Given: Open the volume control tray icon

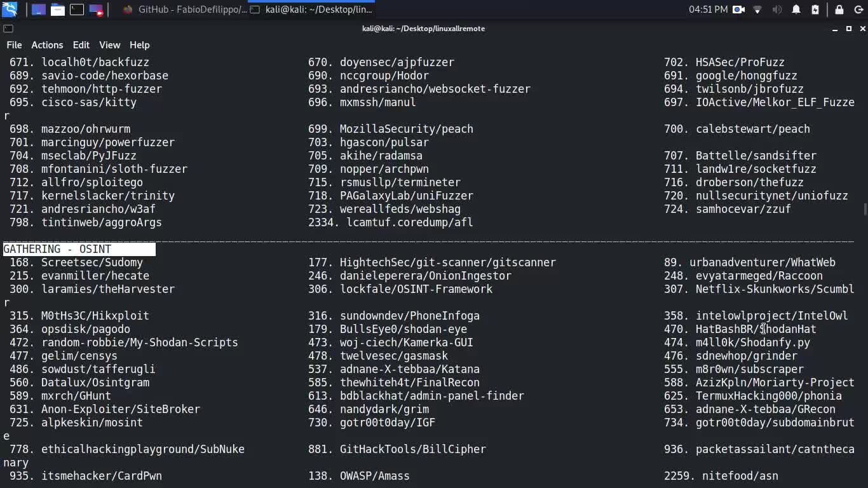Looking at the screenshot, I should point(776,10).
